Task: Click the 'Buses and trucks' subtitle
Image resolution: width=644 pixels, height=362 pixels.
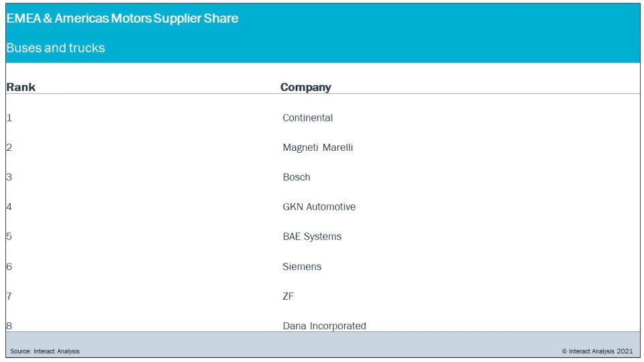Action: pyautogui.click(x=56, y=48)
